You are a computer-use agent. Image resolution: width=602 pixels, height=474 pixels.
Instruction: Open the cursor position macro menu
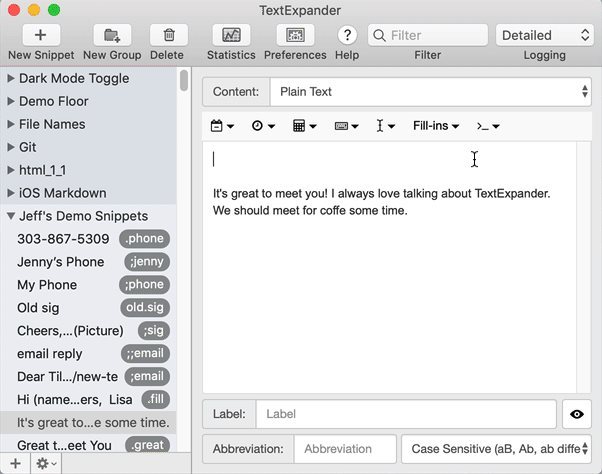(385, 126)
